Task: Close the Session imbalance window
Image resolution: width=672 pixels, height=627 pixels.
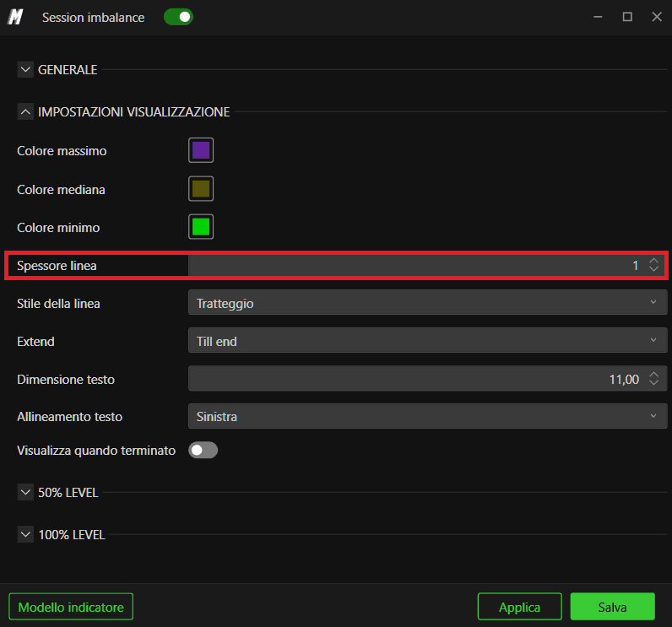Action: point(657,17)
